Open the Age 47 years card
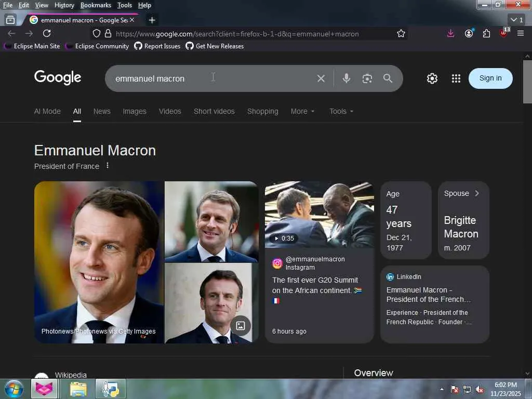Viewport: 532px width, 399px height. click(406, 220)
